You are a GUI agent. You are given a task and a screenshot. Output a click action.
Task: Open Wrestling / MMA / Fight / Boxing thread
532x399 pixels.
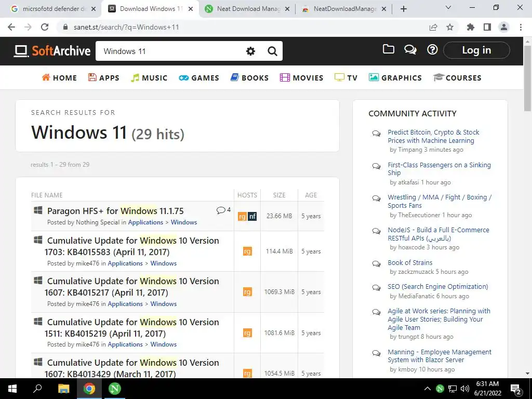click(440, 201)
